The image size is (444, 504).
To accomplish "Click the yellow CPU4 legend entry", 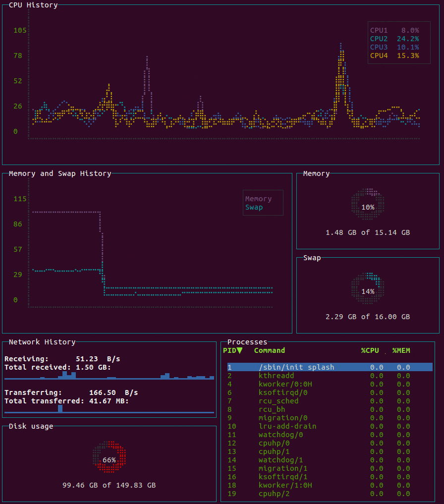I will [x=394, y=56].
